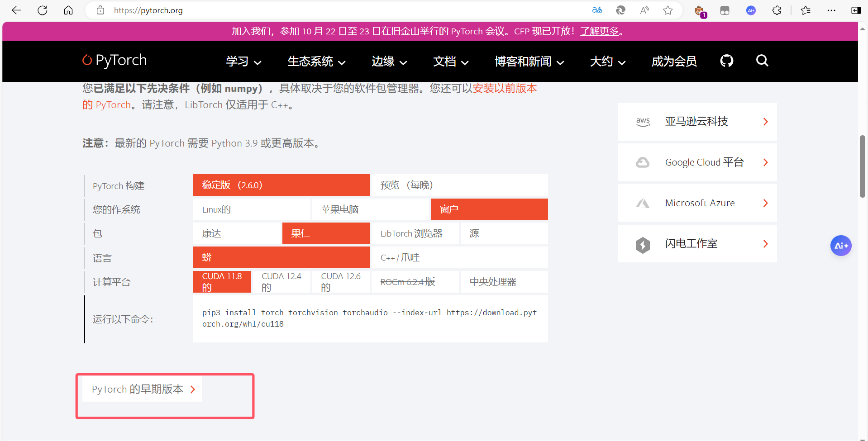Click the blue AI extension toolbar icon
Image resolution: width=868 pixels, height=441 pixels.
(x=751, y=10)
